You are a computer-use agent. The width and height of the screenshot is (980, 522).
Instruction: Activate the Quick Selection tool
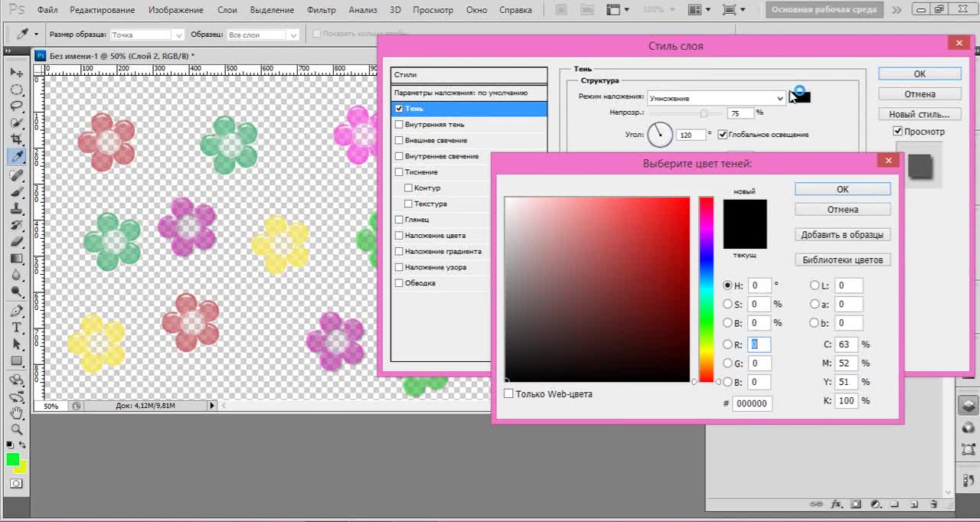[16, 122]
